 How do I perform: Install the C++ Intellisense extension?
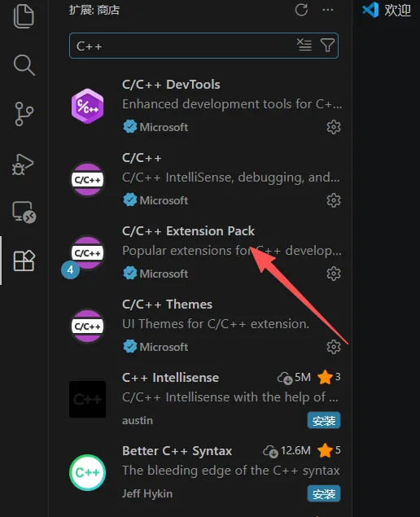[x=324, y=420]
